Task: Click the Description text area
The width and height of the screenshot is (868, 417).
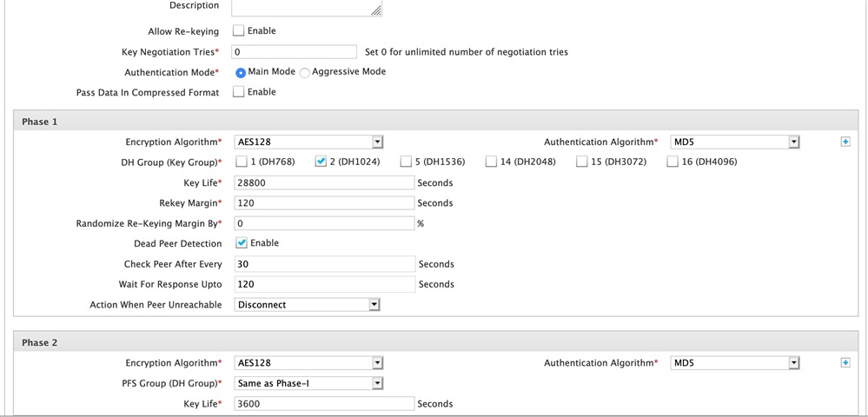Action: pos(307,8)
